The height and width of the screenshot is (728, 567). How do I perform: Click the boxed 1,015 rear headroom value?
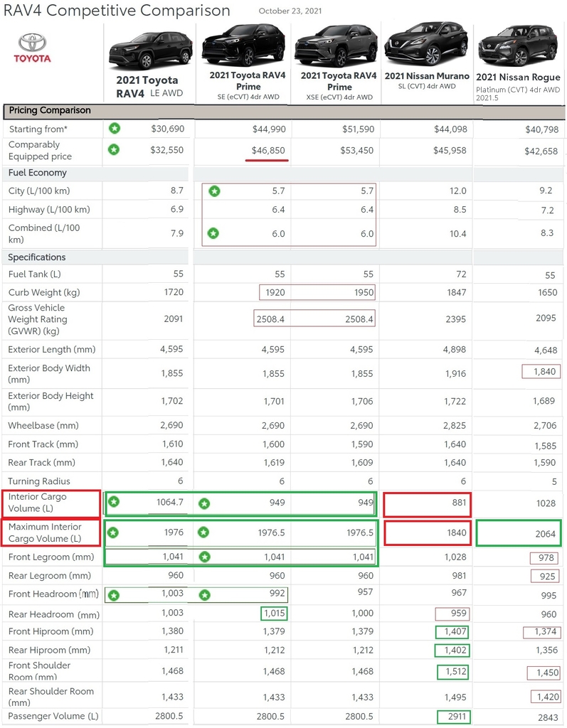(274, 614)
